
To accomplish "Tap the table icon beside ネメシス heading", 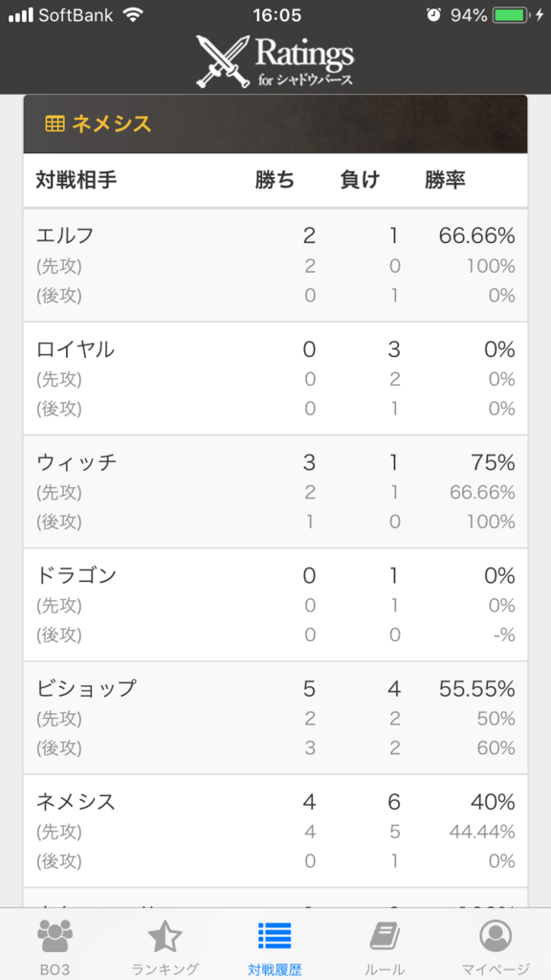I will click(x=55, y=124).
